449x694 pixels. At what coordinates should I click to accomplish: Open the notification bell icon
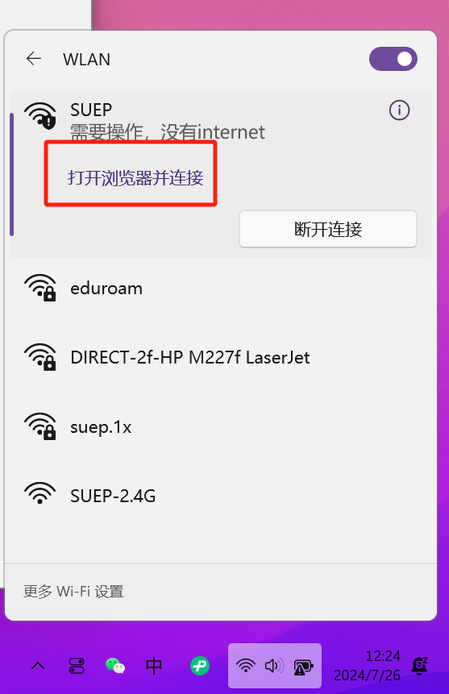click(x=419, y=666)
